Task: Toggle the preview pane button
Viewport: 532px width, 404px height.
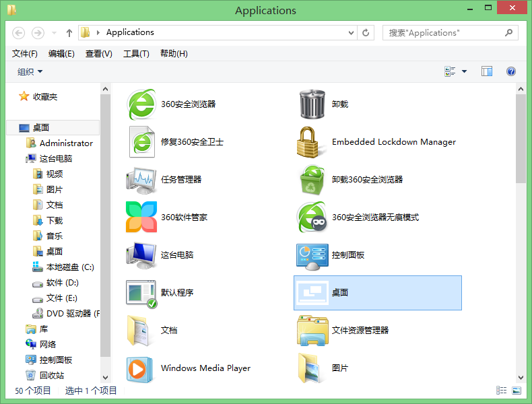Action: (487, 71)
